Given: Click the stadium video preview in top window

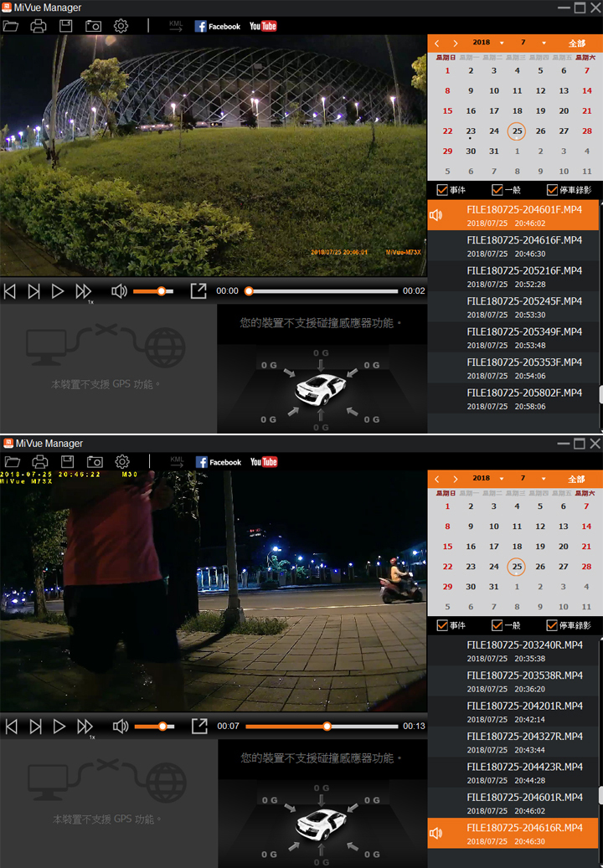Looking at the screenshot, I should [214, 156].
